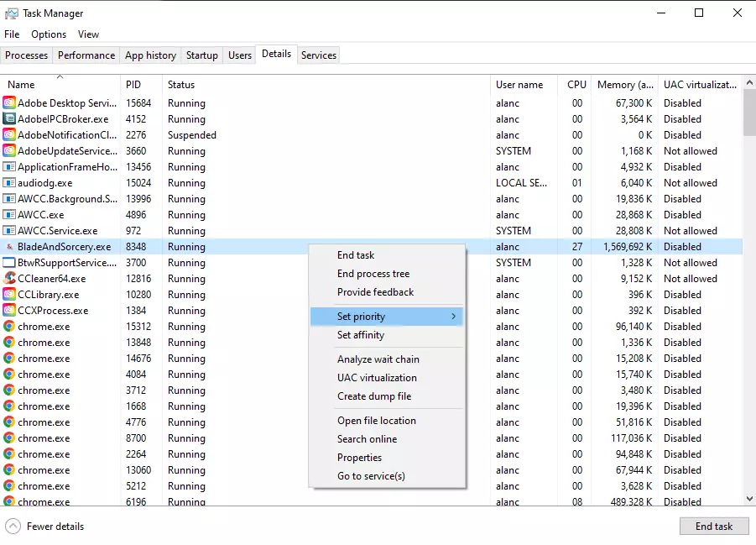Click the Task Manager title bar icon

point(11,13)
